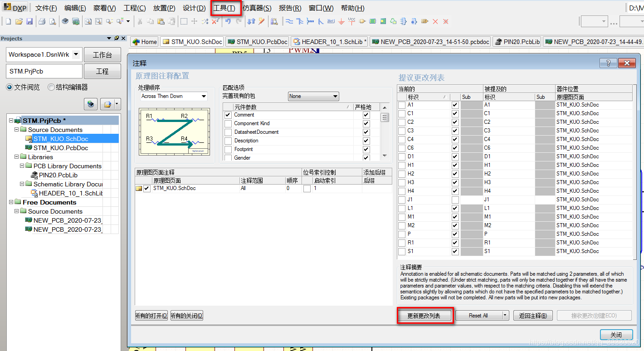The height and width of the screenshot is (351, 644).
Task: Click the 工作台 button
Action: (x=102, y=55)
